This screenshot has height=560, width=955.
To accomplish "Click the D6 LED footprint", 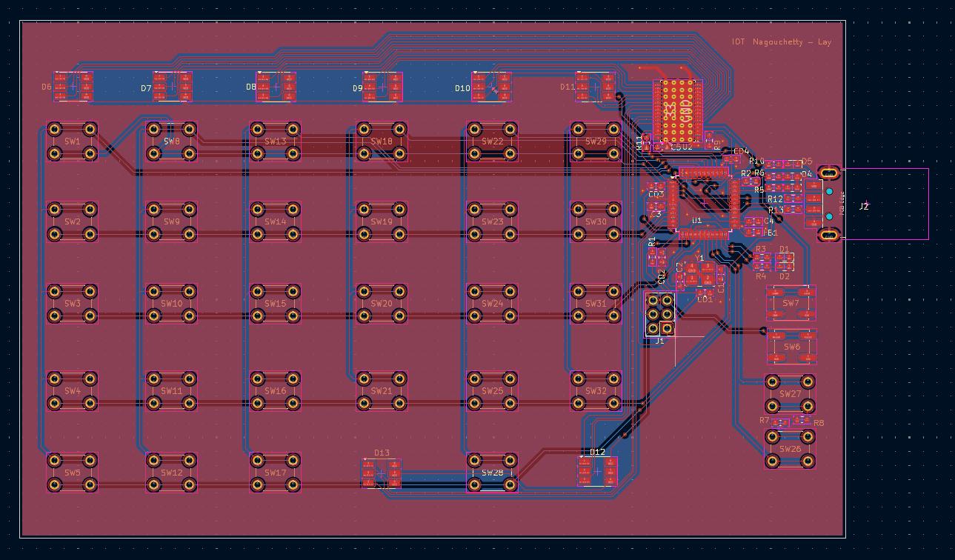I will click(73, 87).
